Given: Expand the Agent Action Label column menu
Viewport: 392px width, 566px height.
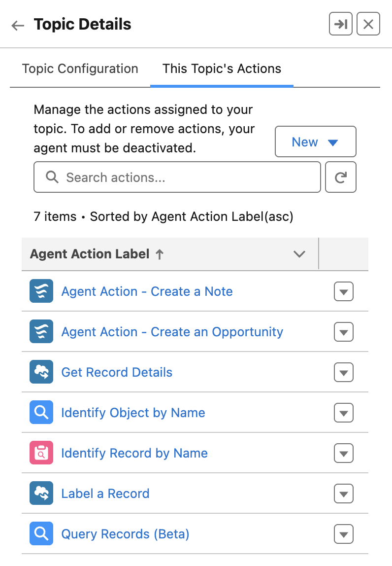Looking at the screenshot, I should click(299, 254).
